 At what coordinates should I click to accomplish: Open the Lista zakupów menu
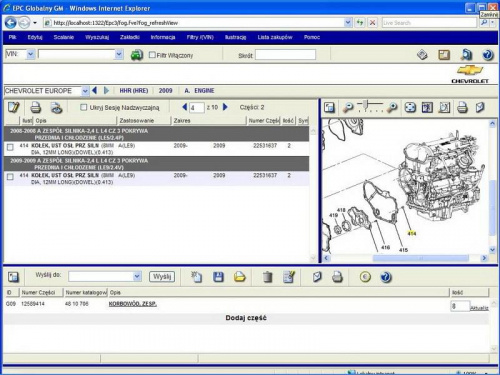(x=275, y=37)
